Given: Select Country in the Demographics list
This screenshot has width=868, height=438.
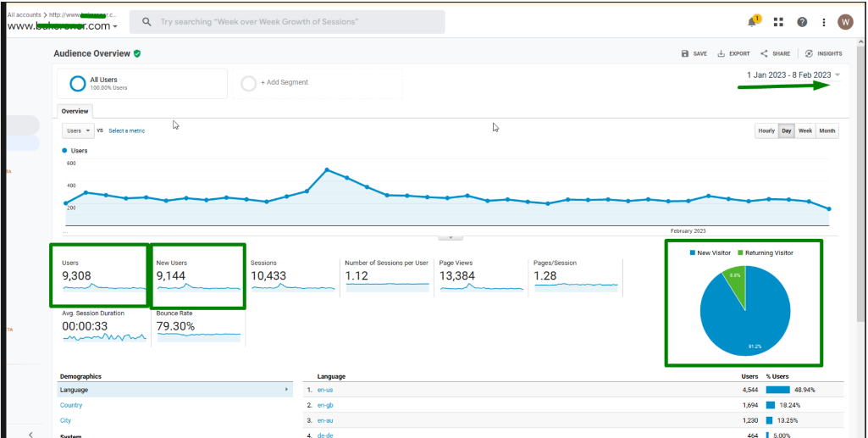Looking at the screenshot, I should click(71, 405).
